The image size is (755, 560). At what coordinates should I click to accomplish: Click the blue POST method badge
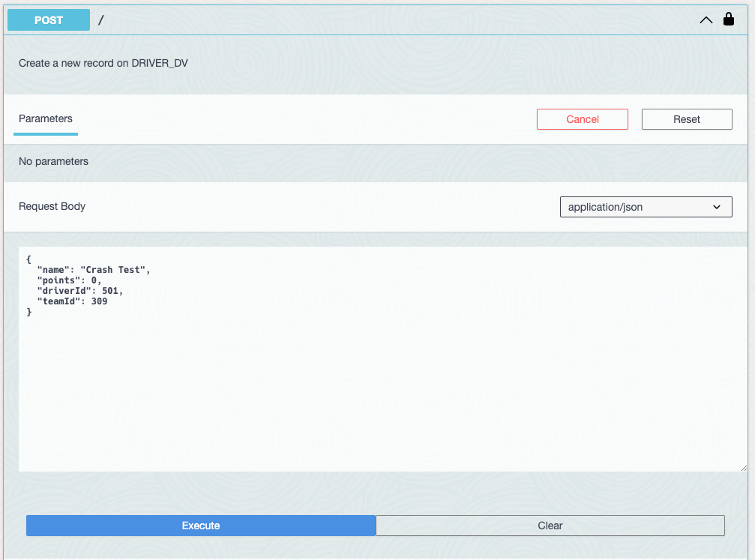point(49,20)
